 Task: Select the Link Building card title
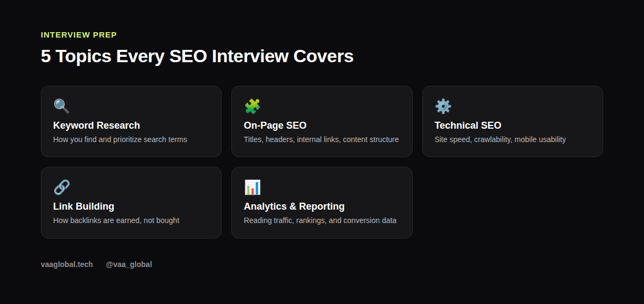coord(84,206)
